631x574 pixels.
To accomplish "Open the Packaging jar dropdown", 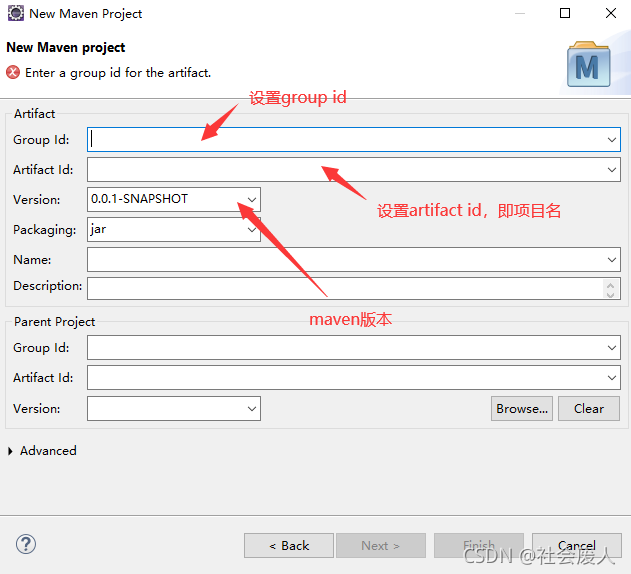I will (x=252, y=229).
